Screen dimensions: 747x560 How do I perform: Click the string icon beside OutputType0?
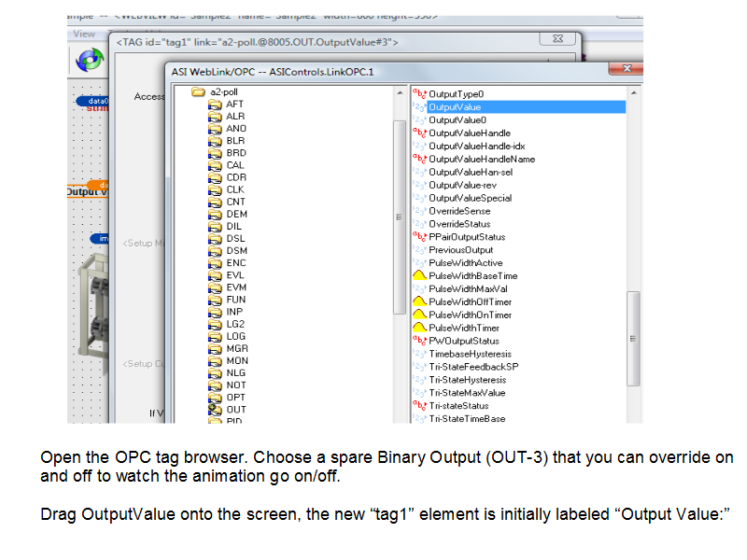(419, 94)
